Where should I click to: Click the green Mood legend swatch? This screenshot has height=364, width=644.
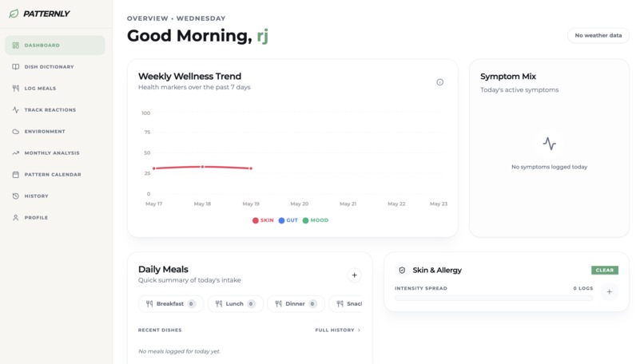point(305,220)
